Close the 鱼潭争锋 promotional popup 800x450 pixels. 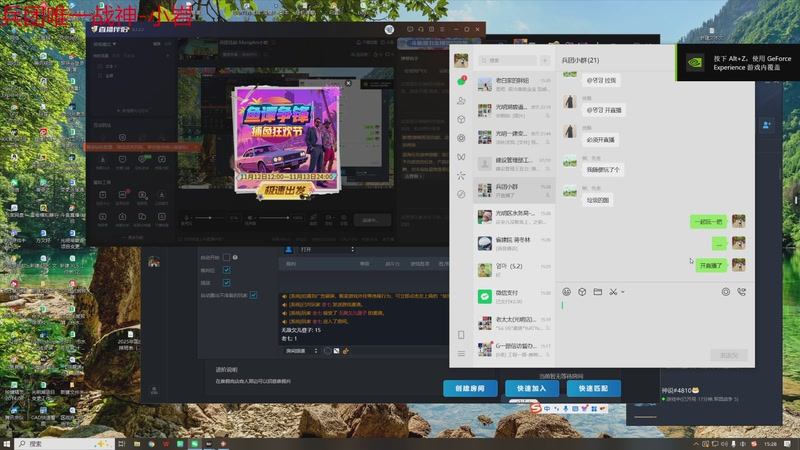coord(348,83)
